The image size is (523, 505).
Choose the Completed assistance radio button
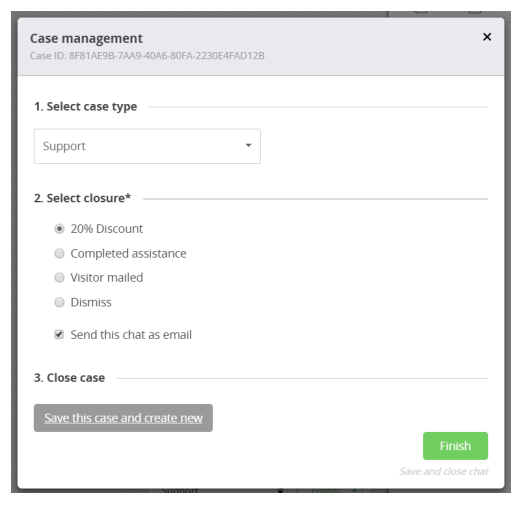[x=59, y=254]
